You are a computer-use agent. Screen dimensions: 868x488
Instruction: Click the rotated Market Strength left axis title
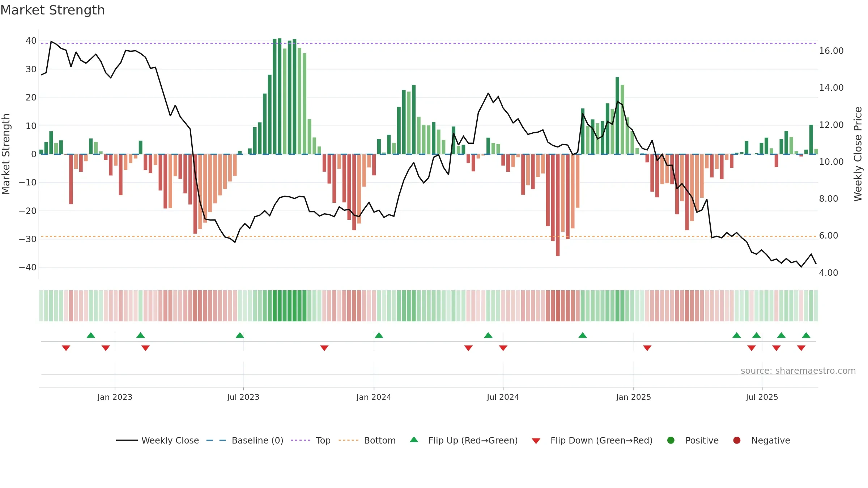point(6,154)
